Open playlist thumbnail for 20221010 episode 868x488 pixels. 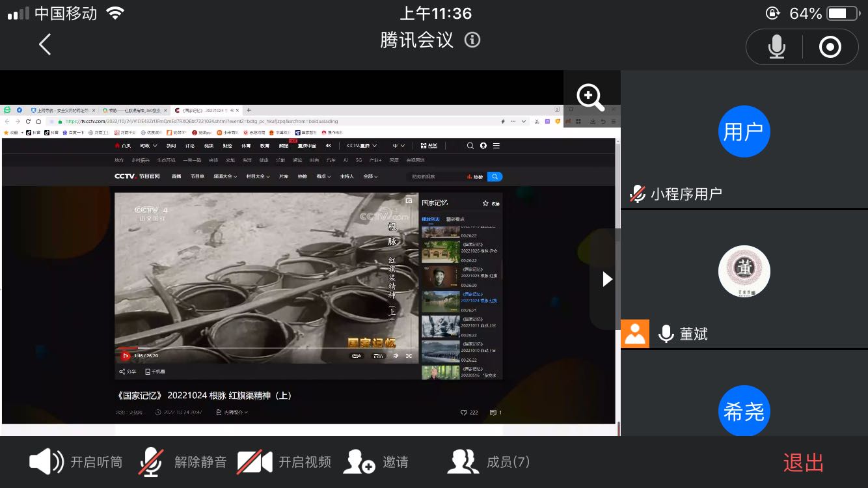click(x=441, y=351)
